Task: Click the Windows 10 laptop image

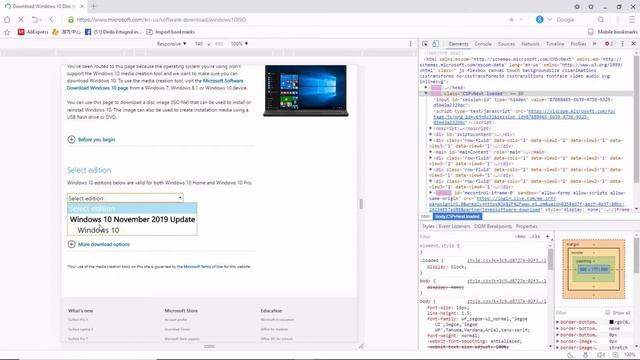Action: click(306, 91)
